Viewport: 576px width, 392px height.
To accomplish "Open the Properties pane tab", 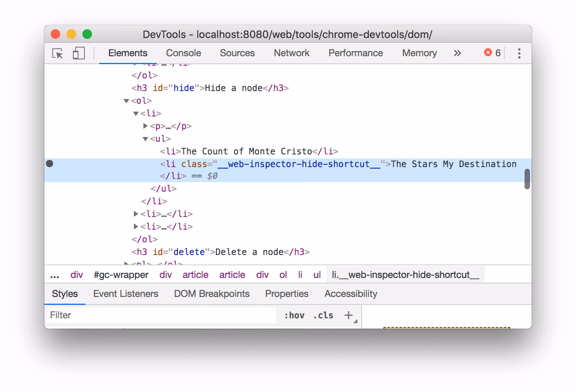I will (x=287, y=294).
